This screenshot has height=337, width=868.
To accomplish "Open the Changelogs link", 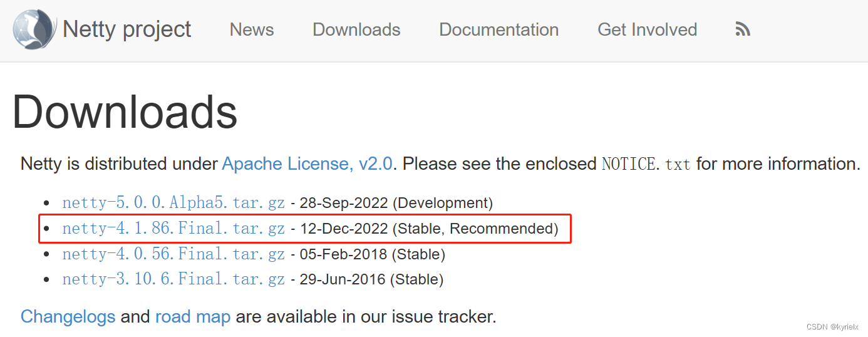I will pyautogui.click(x=68, y=316).
